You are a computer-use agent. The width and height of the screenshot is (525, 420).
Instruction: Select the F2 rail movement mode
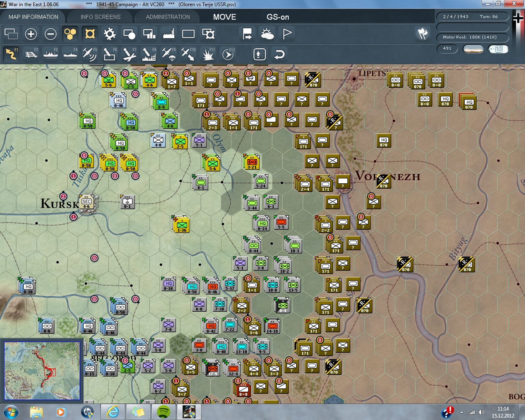(x=31, y=54)
